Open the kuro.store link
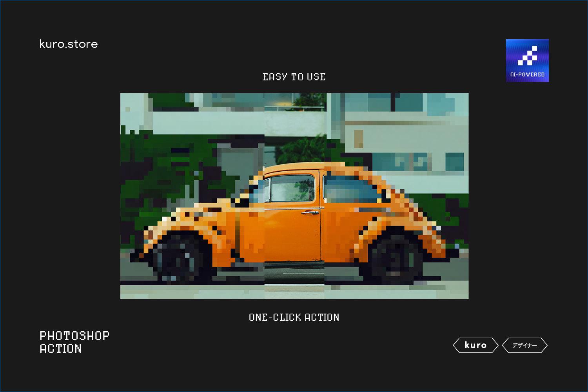 pos(68,44)
